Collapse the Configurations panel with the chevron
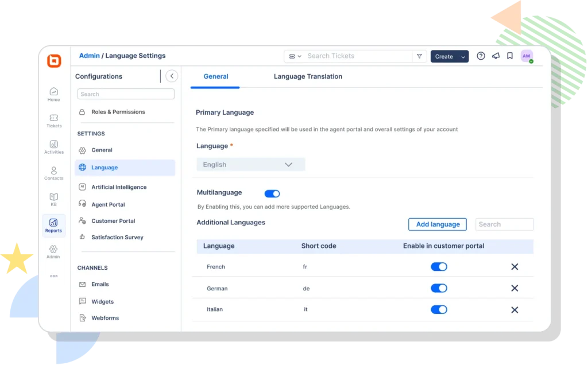588x365 pixels. (171, 75)
